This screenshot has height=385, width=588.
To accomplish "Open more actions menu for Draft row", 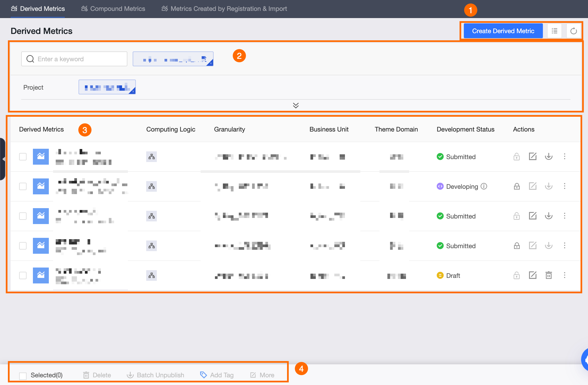I will pyautogui.click(x=565, y=275).
